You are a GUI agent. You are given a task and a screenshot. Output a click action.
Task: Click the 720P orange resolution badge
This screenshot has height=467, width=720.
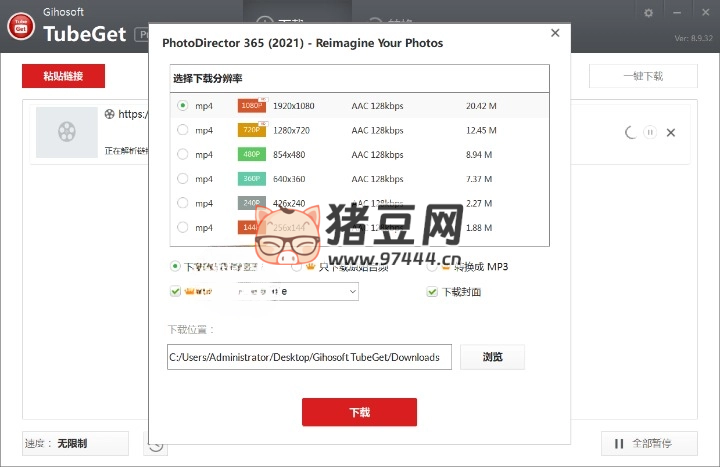[x=251, y=130]
